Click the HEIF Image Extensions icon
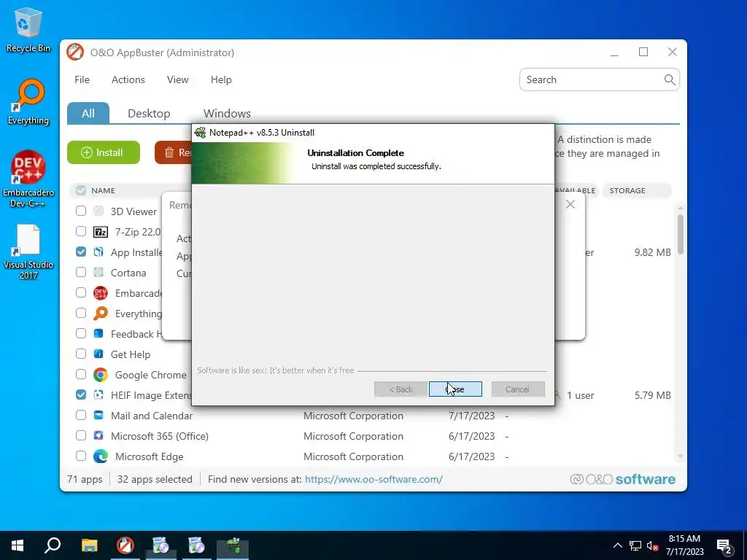Viewport: 747px width, 560px height. 98,394
